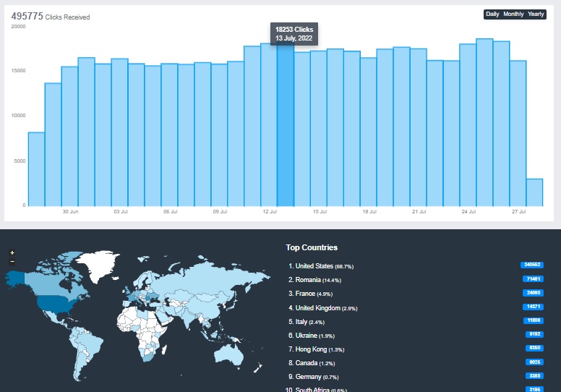Click the shortest bar at chart's right end
This screenshot has width=561, height=392.
coord(534,192)
